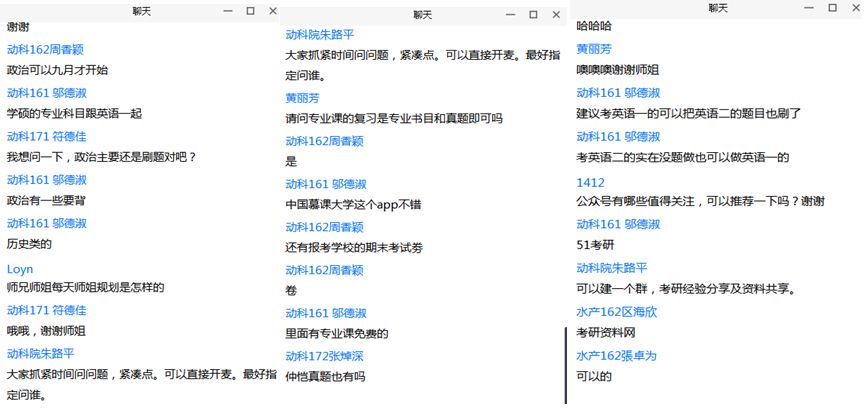The image size is (865, 412).
Task: Select sender 动科172张焯深
Action: pyautogui.click(x=326, y=357)
